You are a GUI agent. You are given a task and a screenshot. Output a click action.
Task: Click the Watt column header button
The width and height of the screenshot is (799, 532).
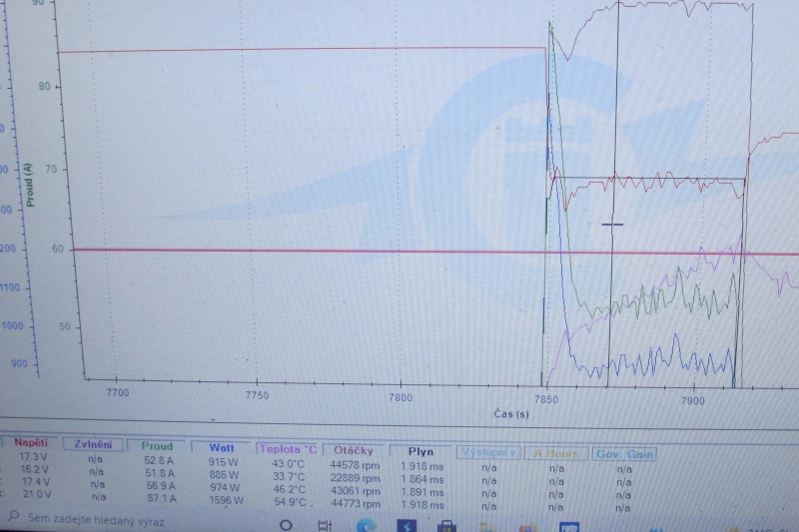(222, 448)
